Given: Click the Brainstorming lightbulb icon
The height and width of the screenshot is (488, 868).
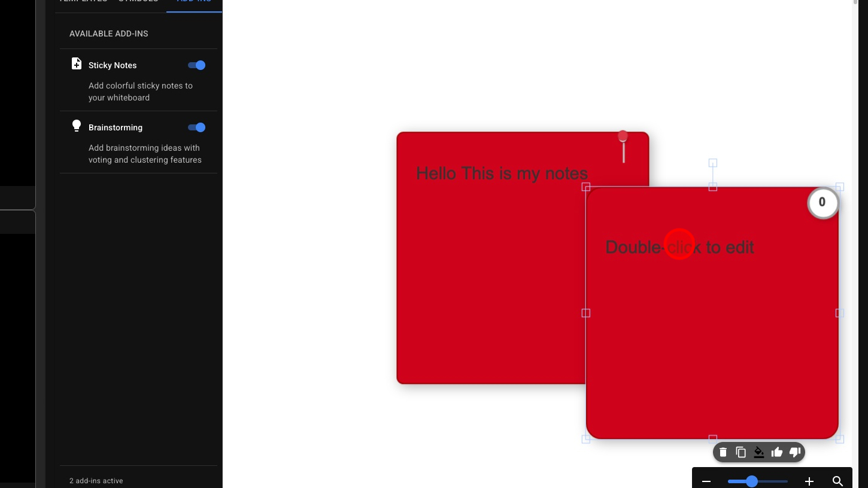Looking at the screenshot, I should [x=77, y=126].
